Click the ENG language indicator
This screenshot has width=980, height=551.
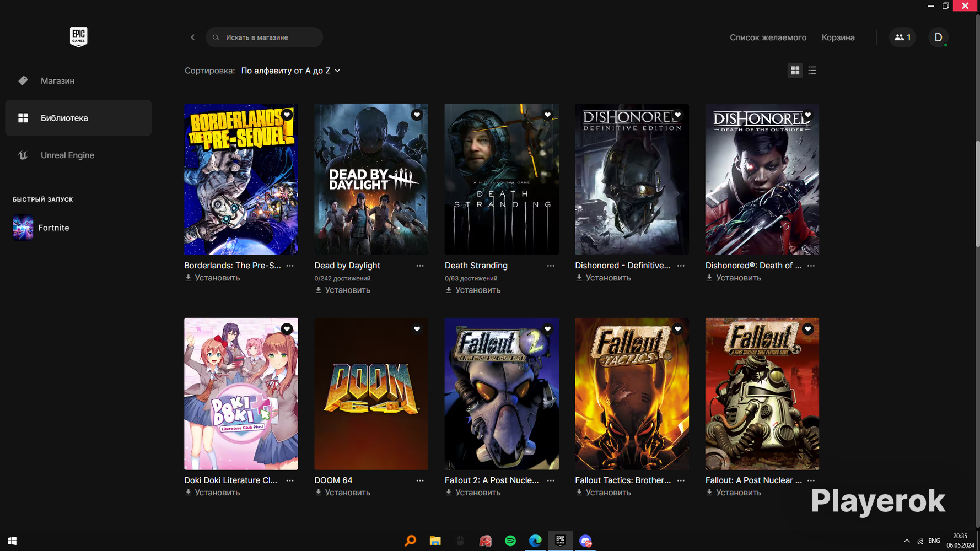click(934, 541)
